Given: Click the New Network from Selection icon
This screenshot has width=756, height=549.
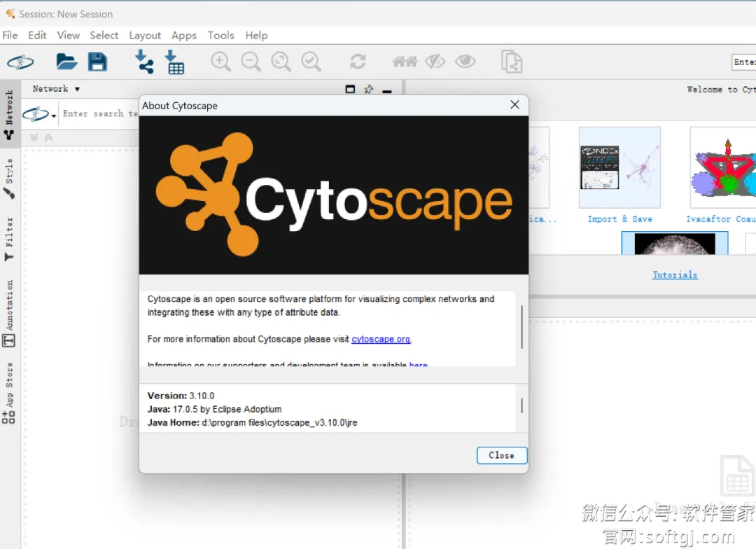Looking at the screenshot, I should click(512, 62).
